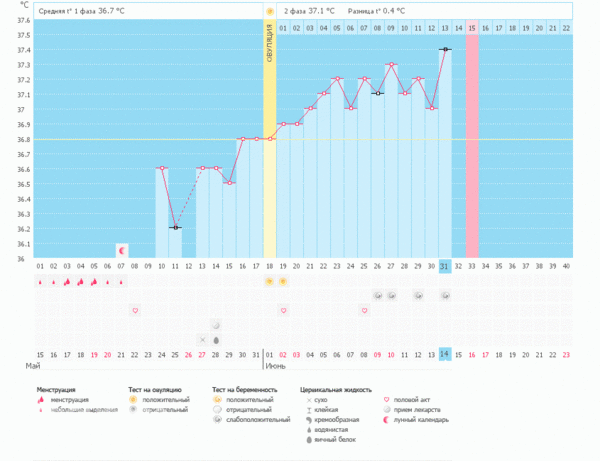Click the слабоположительный pregnancy test legend icon

tap(217, 420)
